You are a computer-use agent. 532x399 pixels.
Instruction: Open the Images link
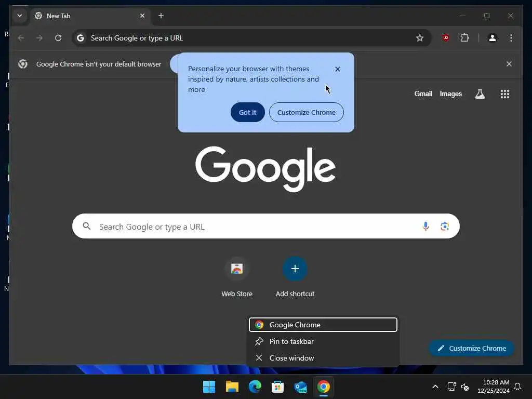pos(451,94)
